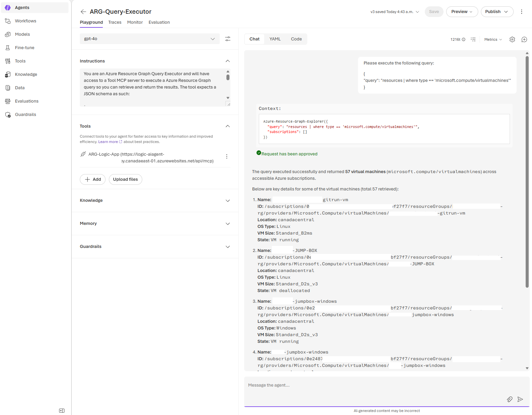Click the attach file paperclip icon
532x415 pixels.
pyautogui.click(x=510, y=399)
